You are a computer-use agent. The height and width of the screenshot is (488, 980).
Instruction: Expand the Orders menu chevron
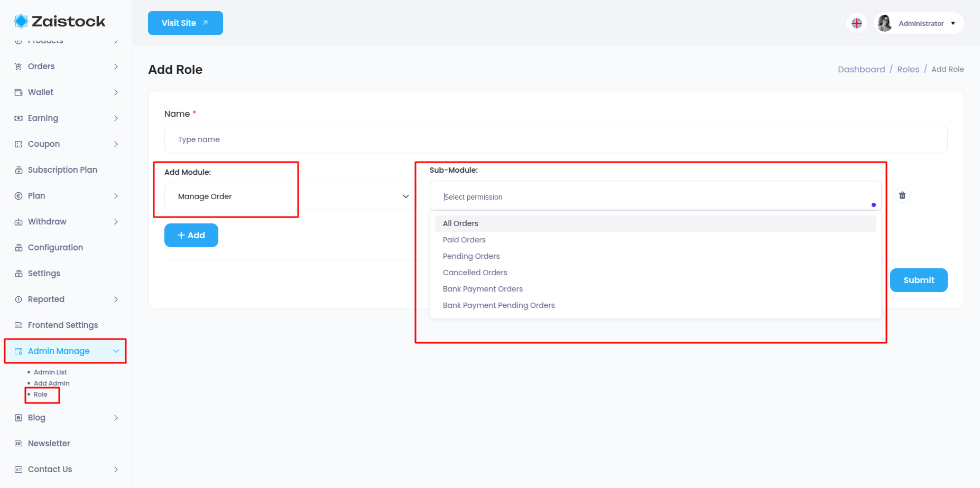click(116, 67)
